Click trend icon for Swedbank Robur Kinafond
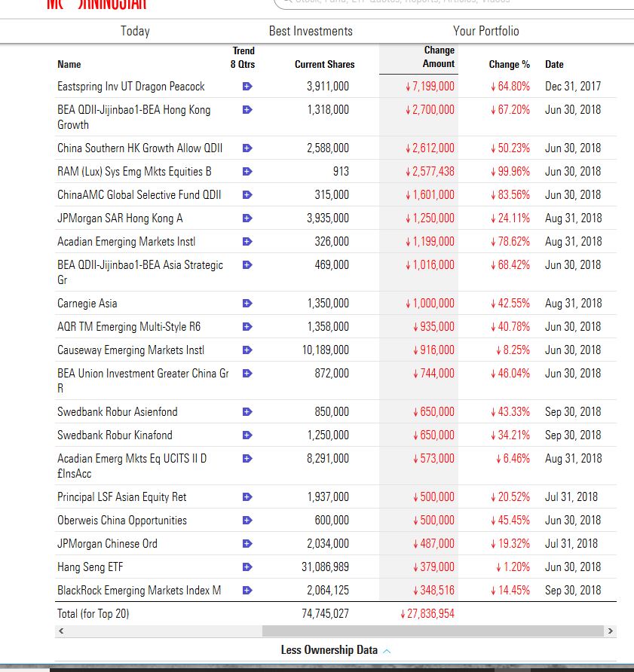Image resolution: width=634 pixels, height=672 pixels. click(247, 435)
